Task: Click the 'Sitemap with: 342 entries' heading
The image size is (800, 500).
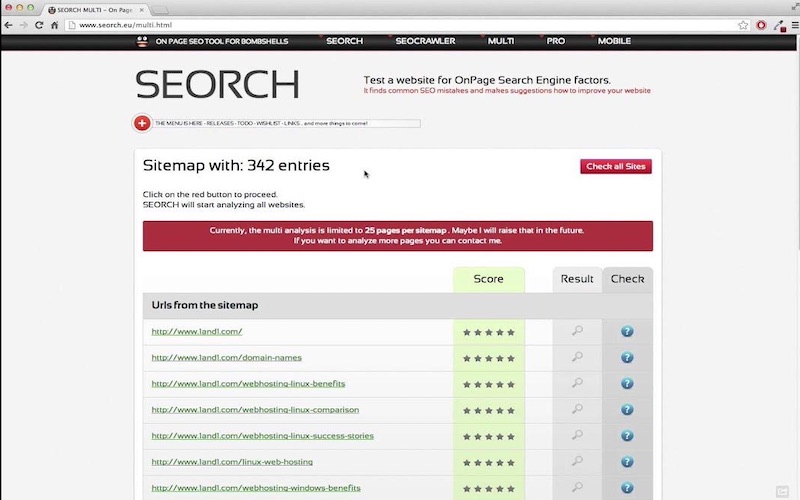Action: point(236,165)
